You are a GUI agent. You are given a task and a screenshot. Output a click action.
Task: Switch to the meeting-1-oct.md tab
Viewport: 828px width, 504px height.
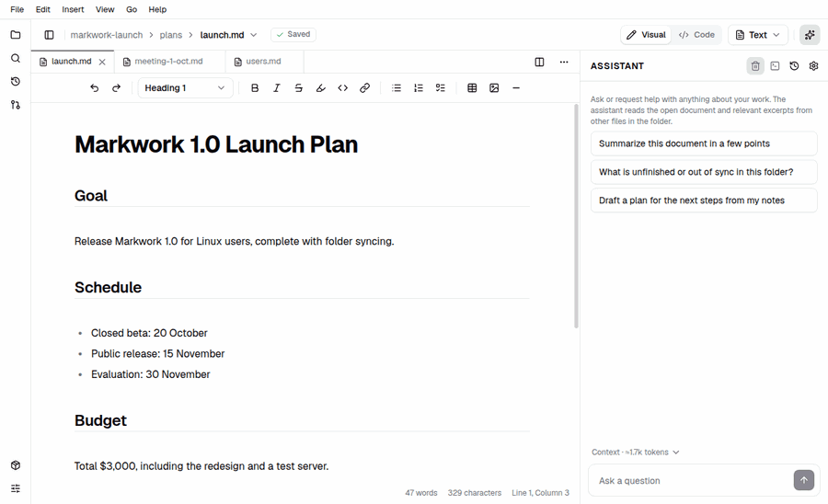(168, 62)
